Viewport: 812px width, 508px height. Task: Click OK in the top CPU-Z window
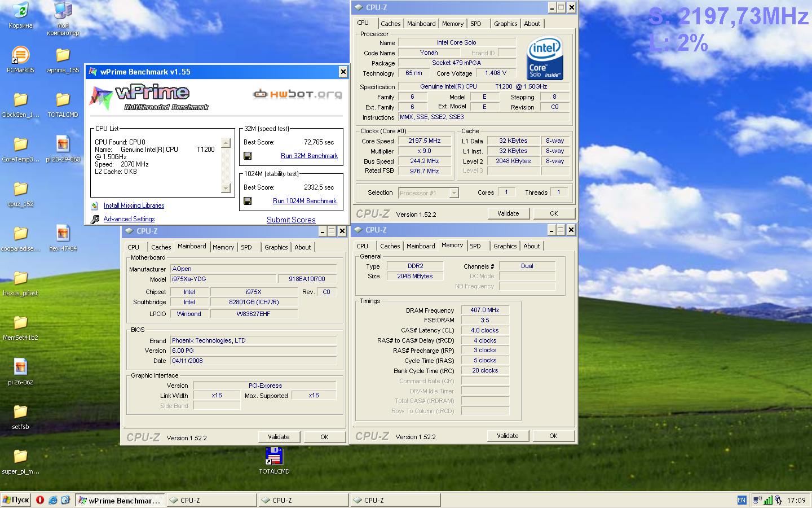coord(554,213)
